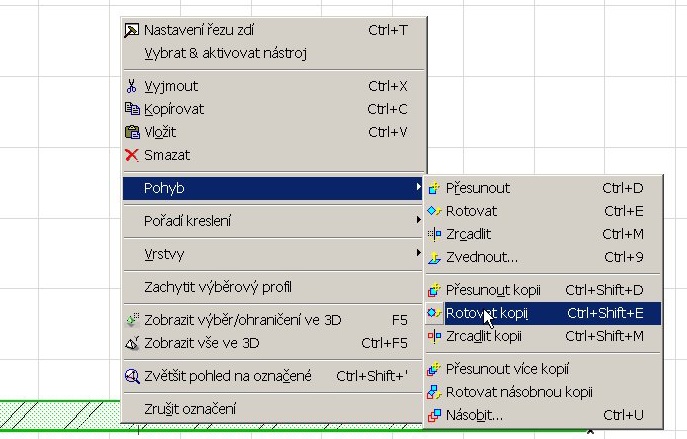Expand the Vrstvy submenu arrow

point(418,253)
